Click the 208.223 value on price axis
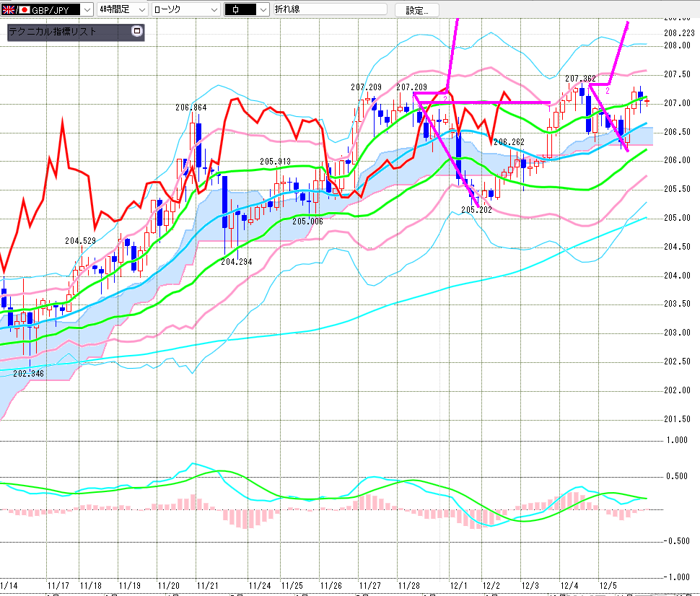Screen dimensions: 700x596 click(678, 32)
